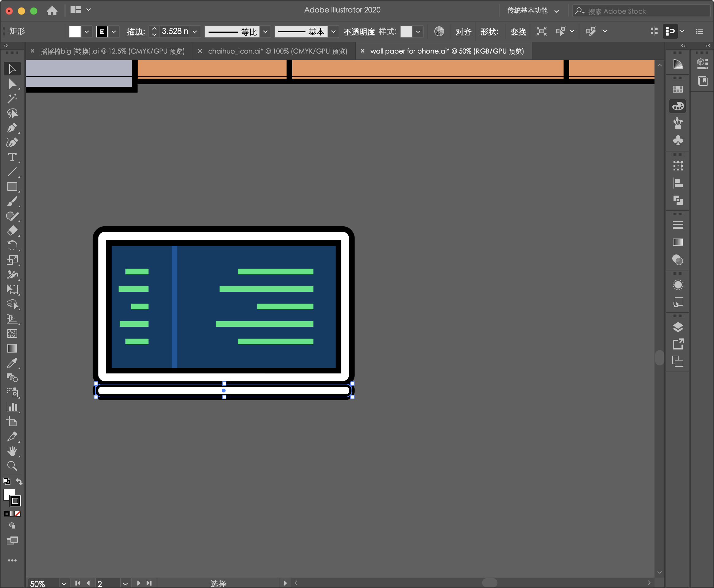
Task: Select the Blend tool
Action: pyautogui.click(x=12, y=378)
